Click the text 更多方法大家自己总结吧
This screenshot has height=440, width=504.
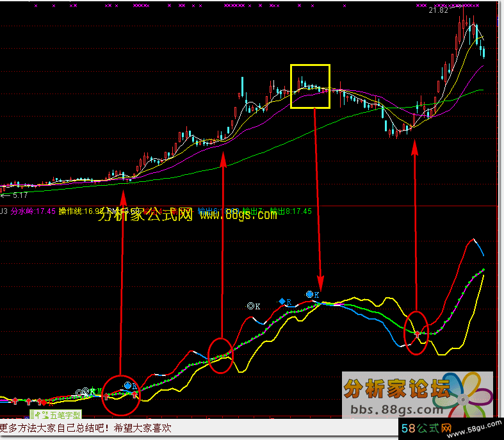(53, 428)
